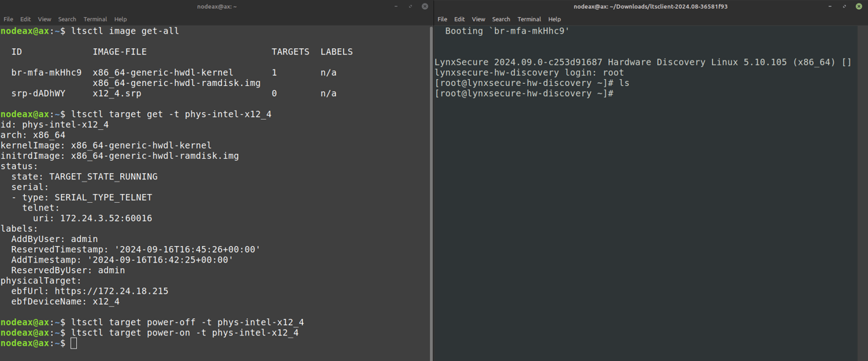Open Help menu in ltsclient terminal window
This screenshot has width=868, height=361.
(554, 19)
